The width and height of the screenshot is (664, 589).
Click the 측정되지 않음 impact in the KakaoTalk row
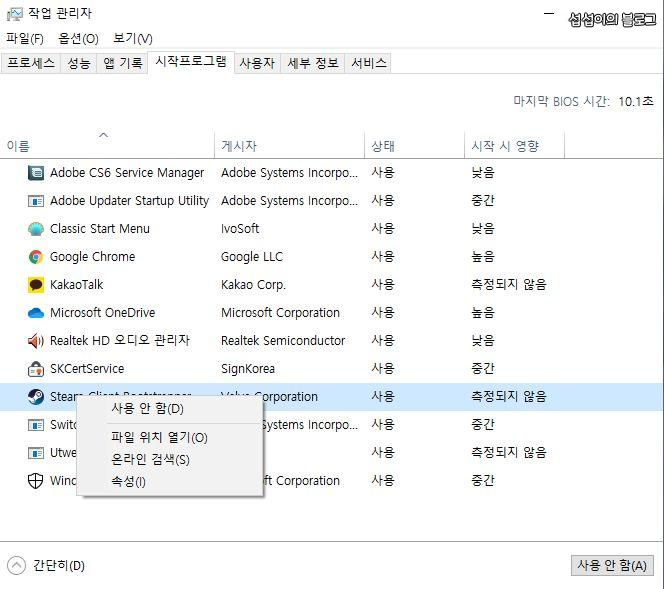(509, 285)
